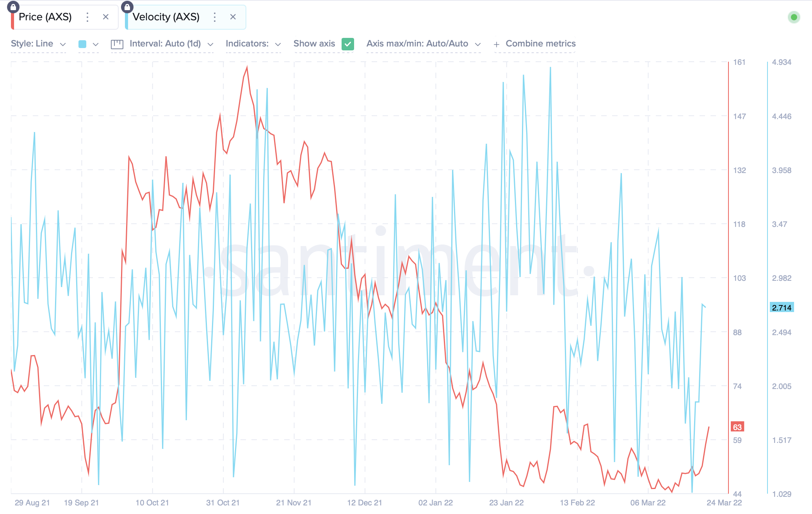812x514 pixels.
Task: Open three-dot menu for Velocity (AXS)
Action: coord(215,17)
